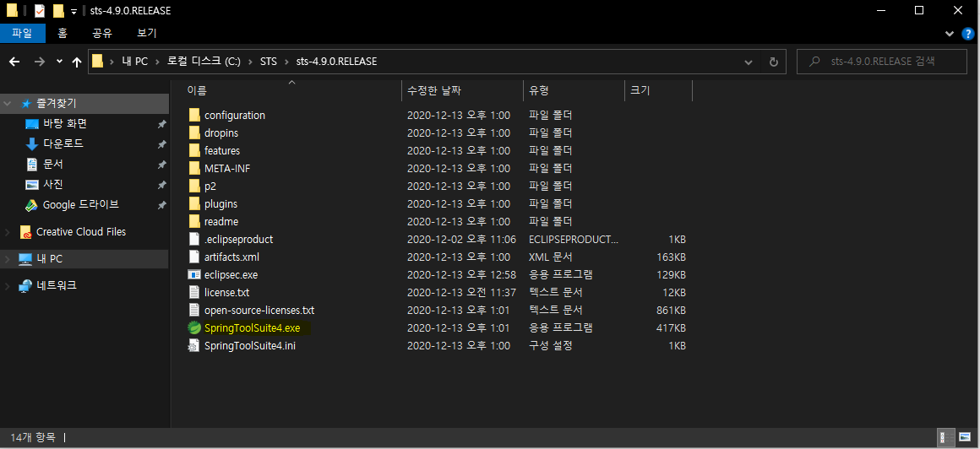
Task: Open the 내 PC breadcrumb chevron dropdown
Action: 157,62
